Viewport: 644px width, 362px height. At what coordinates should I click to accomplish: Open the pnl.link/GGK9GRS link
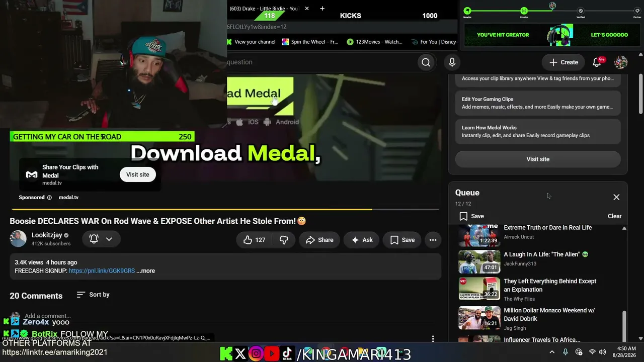pos(102,271)
